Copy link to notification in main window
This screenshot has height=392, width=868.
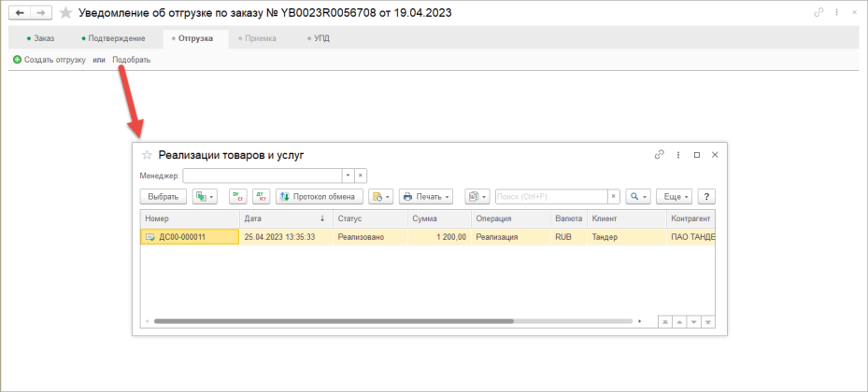[x=818, y=13]
